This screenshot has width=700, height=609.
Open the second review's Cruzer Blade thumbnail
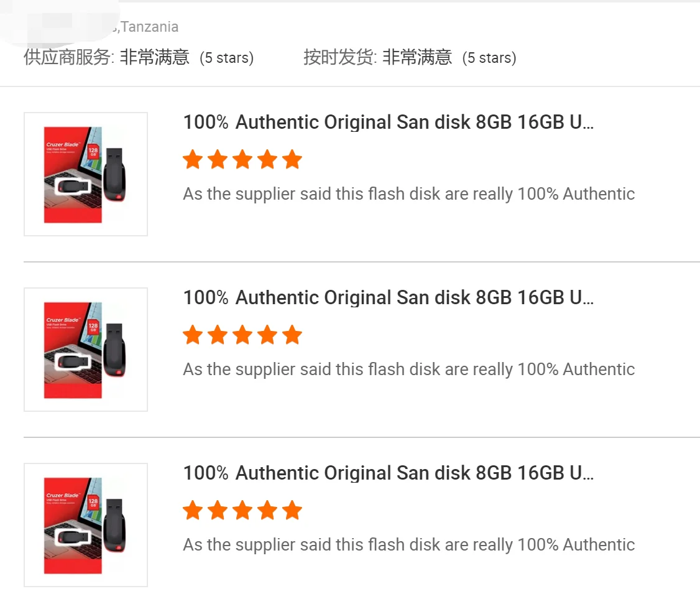tap(86, 350)
